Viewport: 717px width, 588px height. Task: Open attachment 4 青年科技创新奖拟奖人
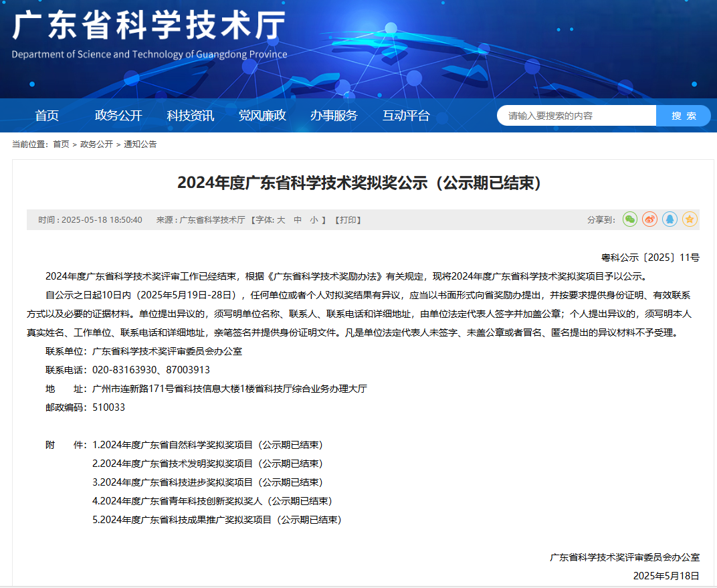212,501
